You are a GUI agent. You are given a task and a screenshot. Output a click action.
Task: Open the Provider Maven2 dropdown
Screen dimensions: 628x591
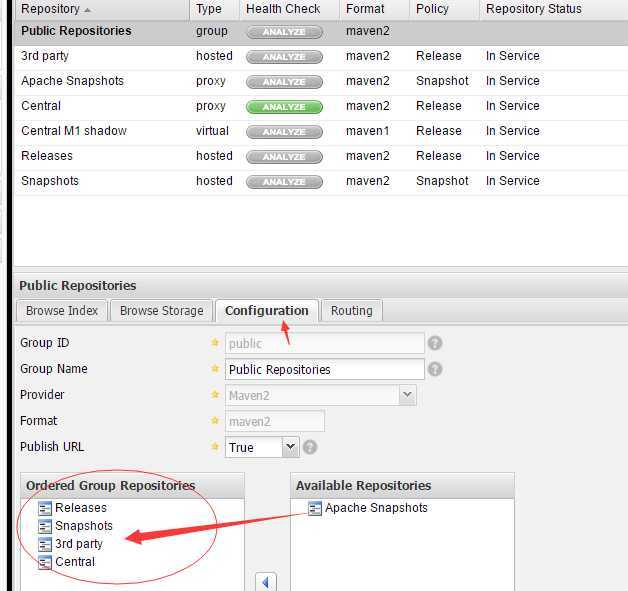[x=408, y=395]
